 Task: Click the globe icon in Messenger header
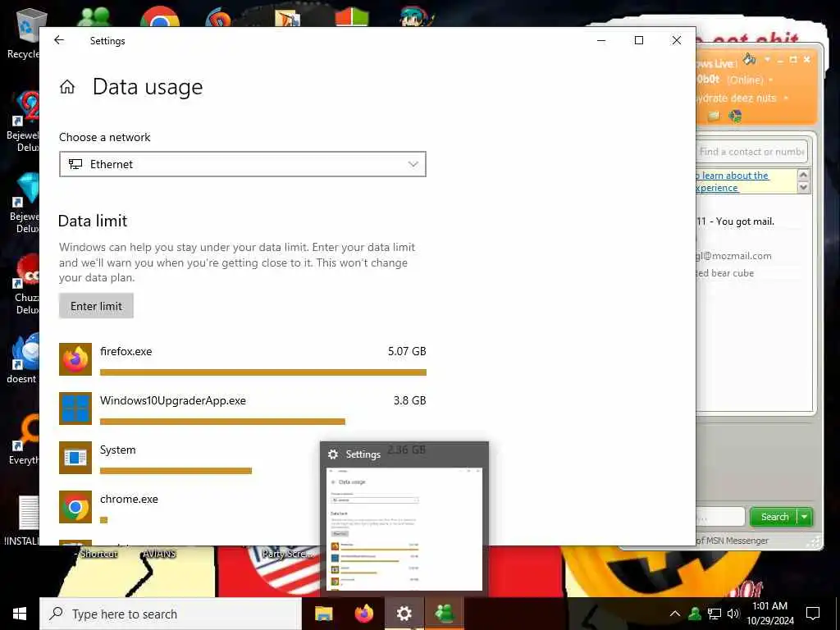[x=735, y=116]
